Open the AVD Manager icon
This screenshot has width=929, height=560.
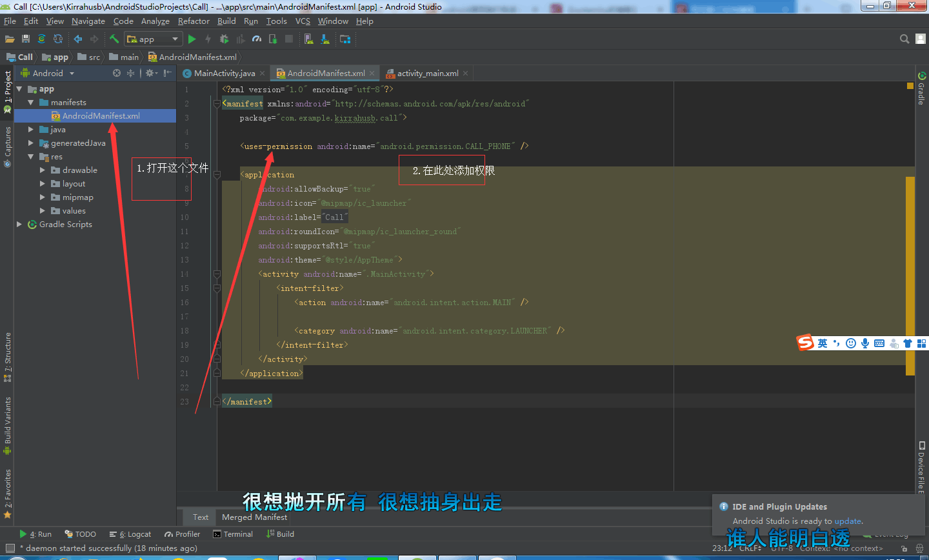[x=309, y=39]
